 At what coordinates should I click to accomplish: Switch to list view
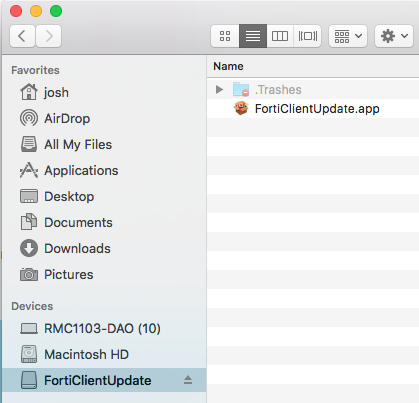[x=253, y=36]
